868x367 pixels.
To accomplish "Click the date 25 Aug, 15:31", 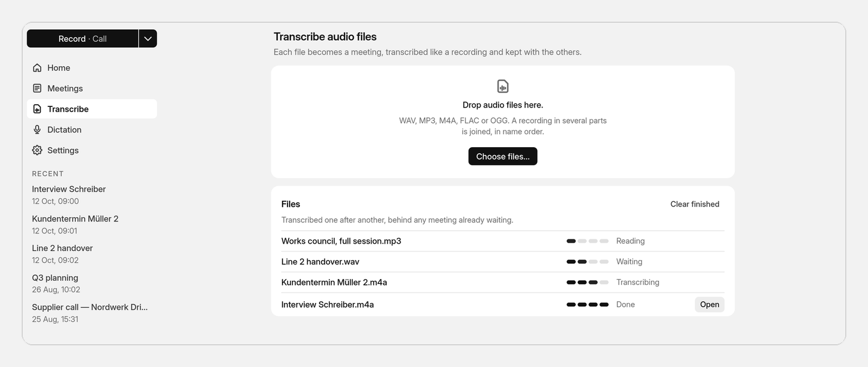I will (x=55, y=319).
